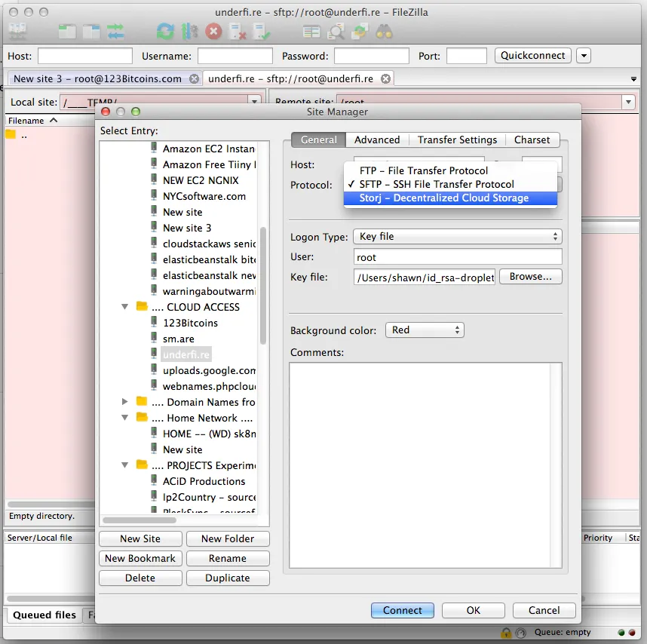647x644 pixels.
Task: Click the Domain Names folder icon
Action: pyautogui.click(x=142, y=401)
